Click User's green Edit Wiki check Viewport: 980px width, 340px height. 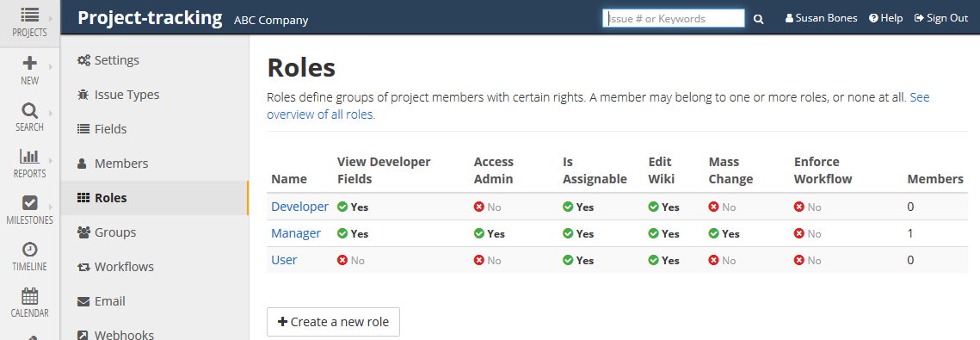pos(653,260)
